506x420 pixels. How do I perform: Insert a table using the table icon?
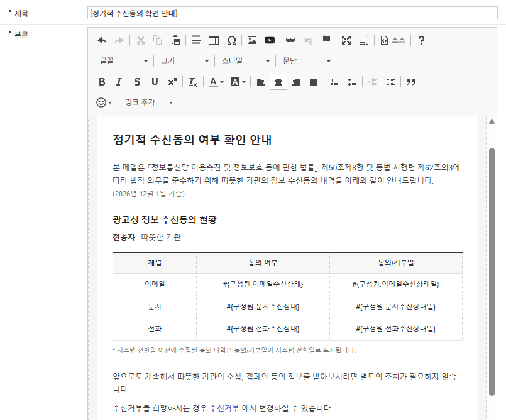[214, 40]
